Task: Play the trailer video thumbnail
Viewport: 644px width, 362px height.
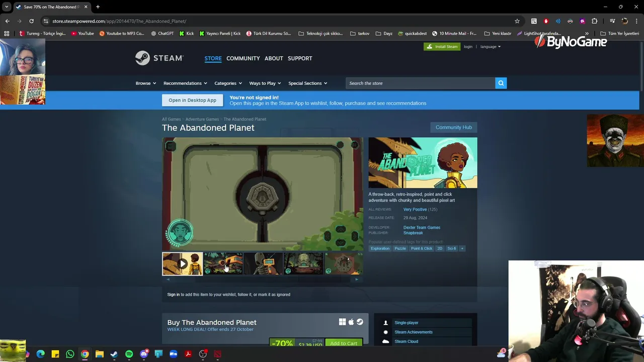Action: [x=182, y=264]
